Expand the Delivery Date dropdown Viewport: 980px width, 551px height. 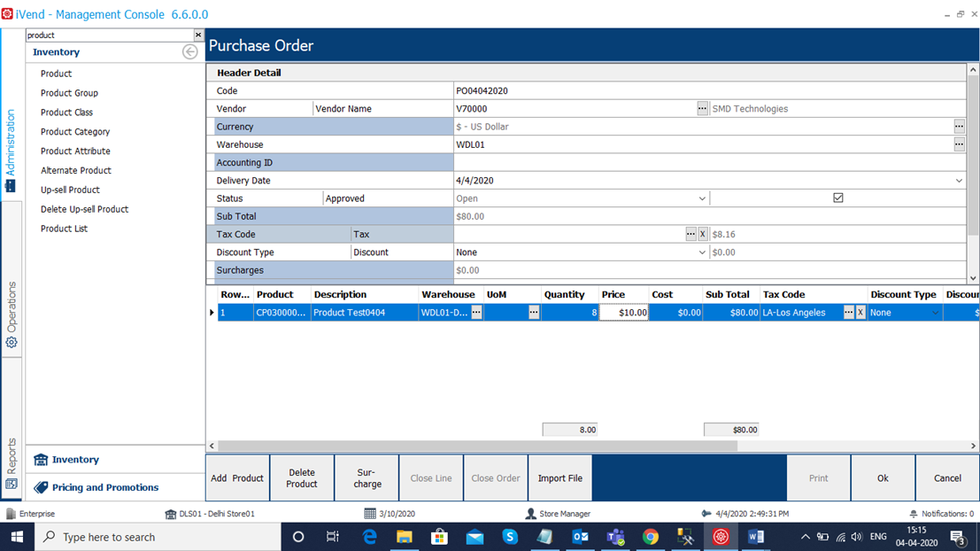pyautogui.click(x=959, y=181)
